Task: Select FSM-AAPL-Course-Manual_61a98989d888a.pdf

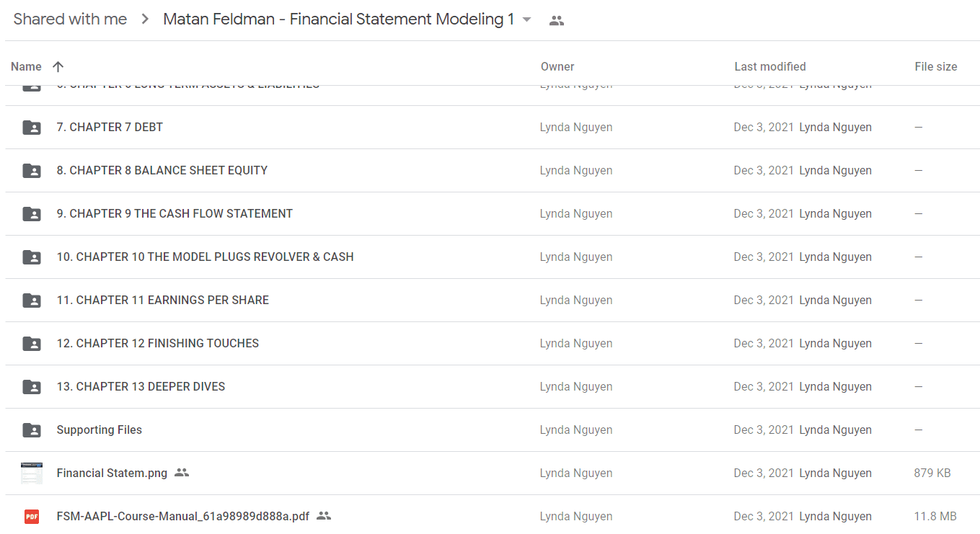Action: pos(183,517)
